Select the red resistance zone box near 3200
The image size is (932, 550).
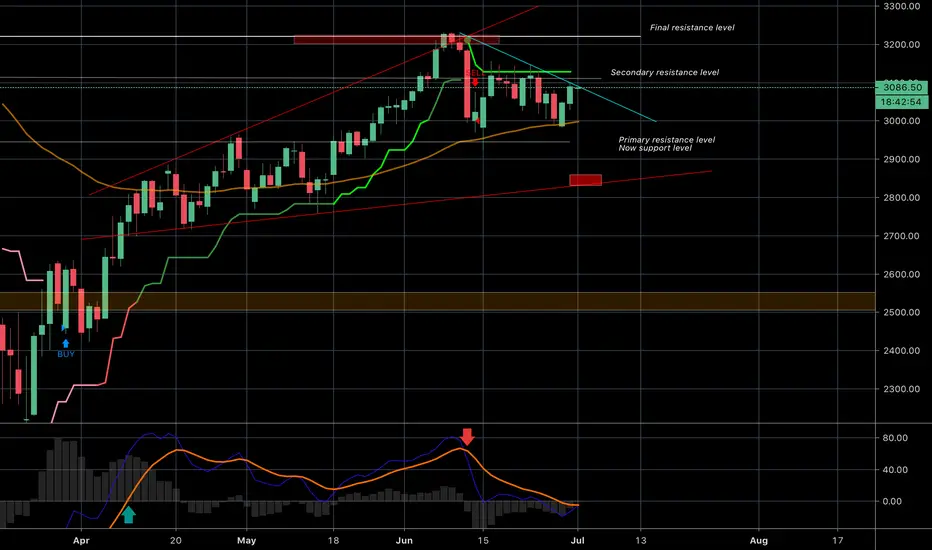pyautogui.click(x=396, y=40)
